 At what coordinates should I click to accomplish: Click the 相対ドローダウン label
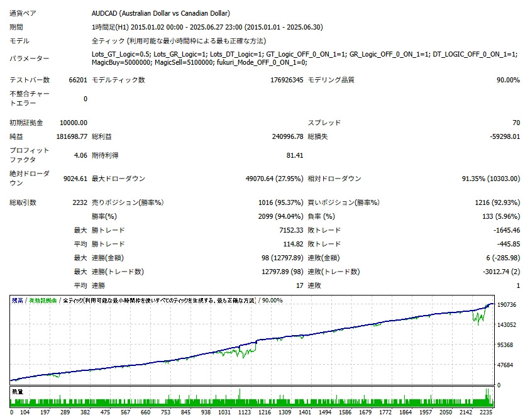[334, 179]
